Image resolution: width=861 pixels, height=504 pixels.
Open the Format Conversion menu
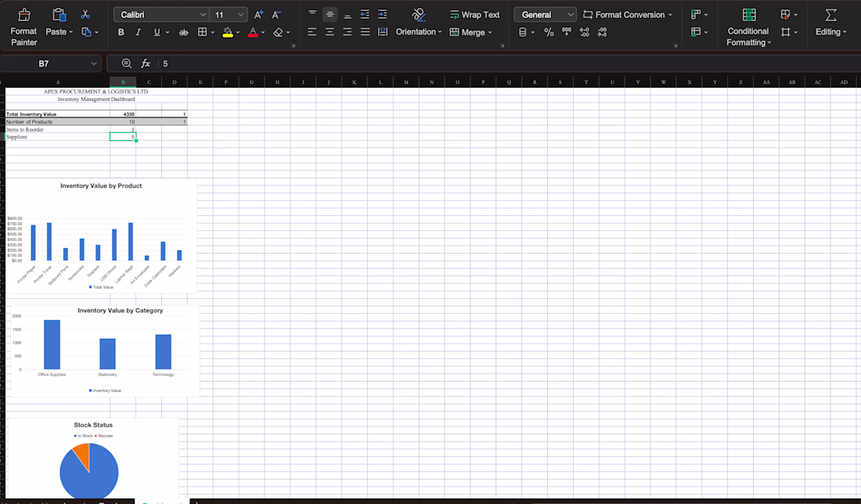(x=627, y=15)
